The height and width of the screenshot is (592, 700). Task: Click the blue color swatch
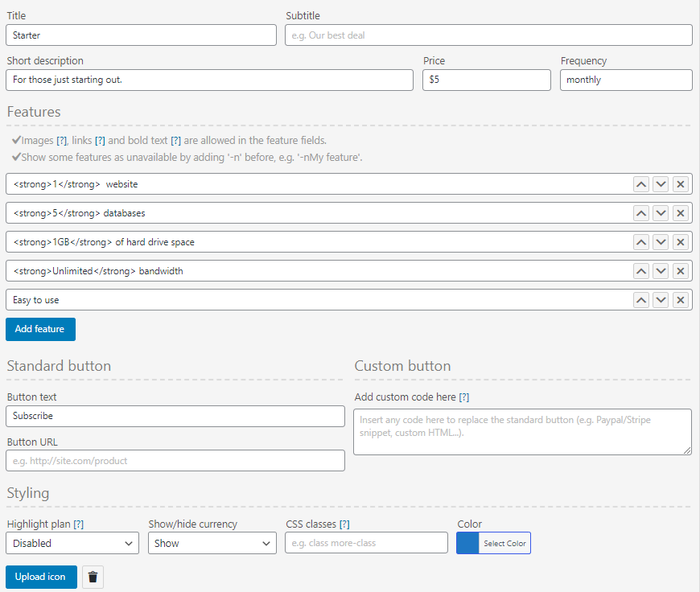point(467,543)
